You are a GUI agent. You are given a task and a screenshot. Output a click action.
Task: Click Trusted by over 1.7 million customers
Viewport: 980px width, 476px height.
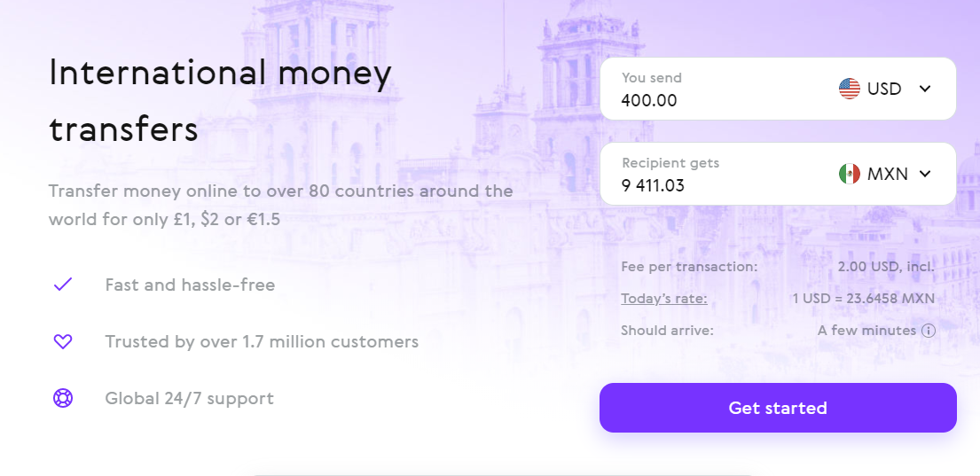tap(262, 341)
